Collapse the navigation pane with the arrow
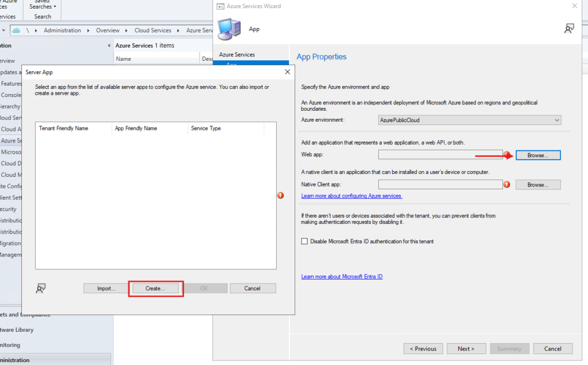This screenshot has width=588, height=365. [x=109, y=45]
